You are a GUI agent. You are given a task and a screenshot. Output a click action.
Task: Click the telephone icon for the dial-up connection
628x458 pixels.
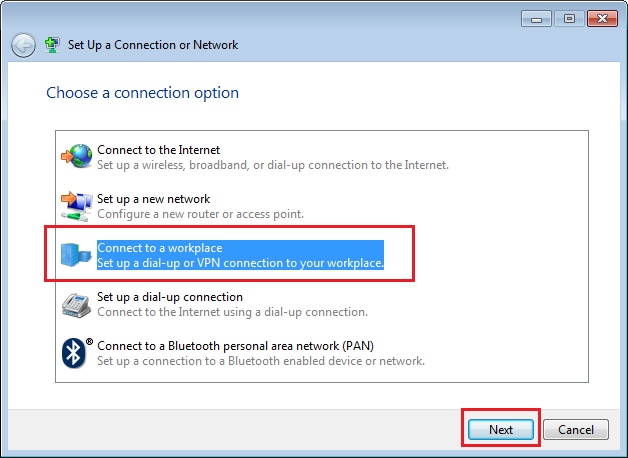click(76, 305)
